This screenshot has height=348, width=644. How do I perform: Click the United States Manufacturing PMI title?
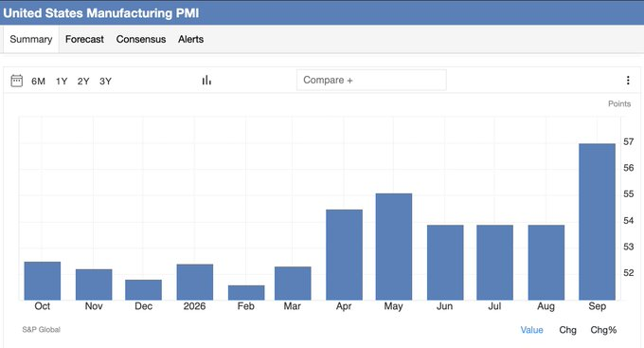click(100, 13)
